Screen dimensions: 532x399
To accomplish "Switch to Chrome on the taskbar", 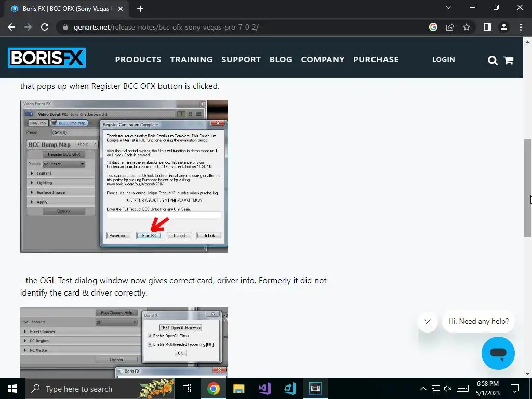I will coord(214,389).
